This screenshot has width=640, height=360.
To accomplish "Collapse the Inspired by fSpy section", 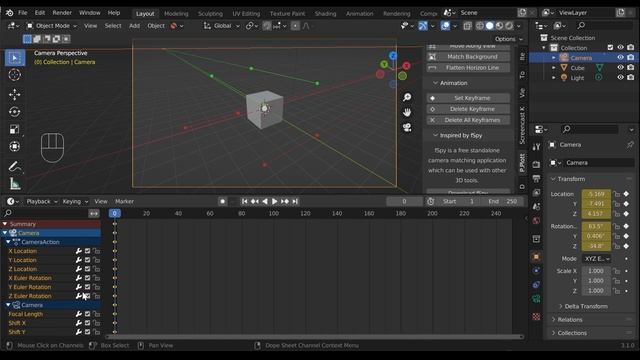I will (x=458, y=135).
